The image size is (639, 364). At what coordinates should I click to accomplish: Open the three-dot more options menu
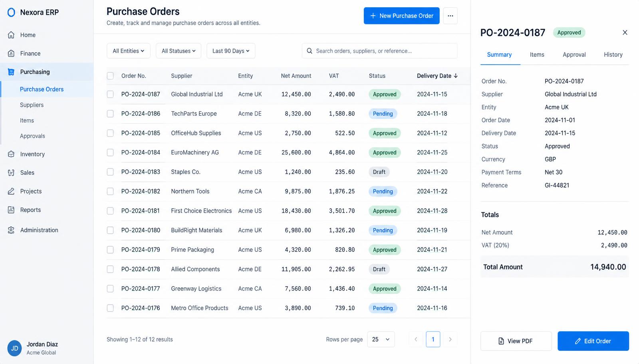coord(450,16)
